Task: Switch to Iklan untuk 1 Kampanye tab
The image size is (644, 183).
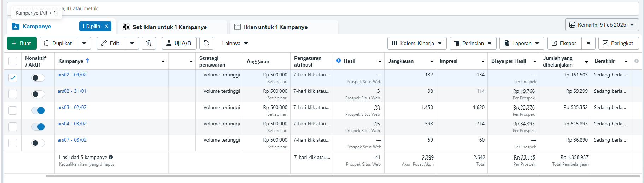Action: coord(275,27)
